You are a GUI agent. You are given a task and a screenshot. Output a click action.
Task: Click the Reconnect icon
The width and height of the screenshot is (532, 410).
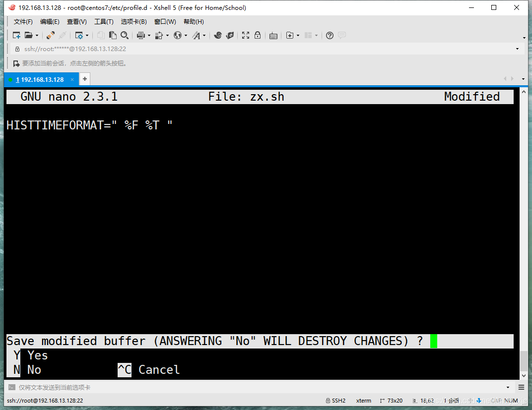(51, 35)
